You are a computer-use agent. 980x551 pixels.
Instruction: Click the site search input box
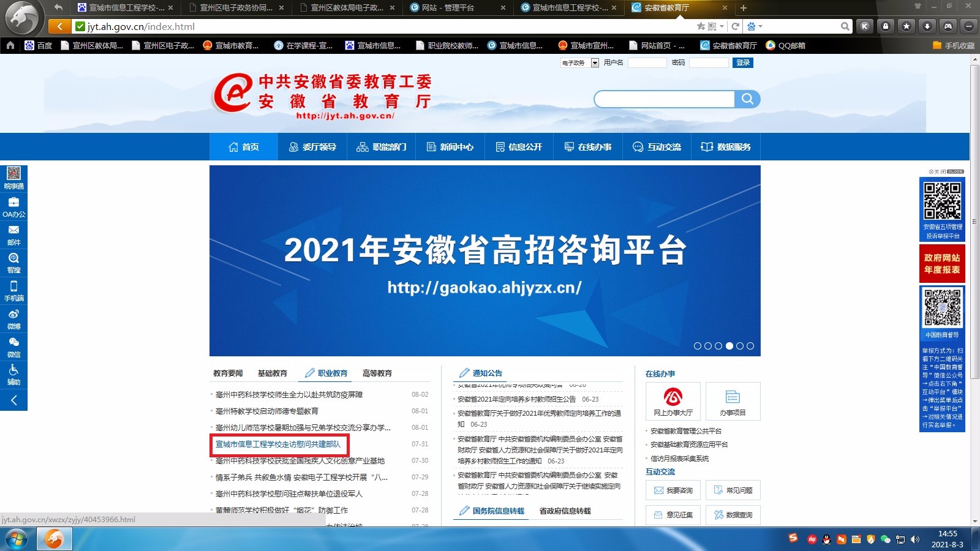click(x=665, y=99)
